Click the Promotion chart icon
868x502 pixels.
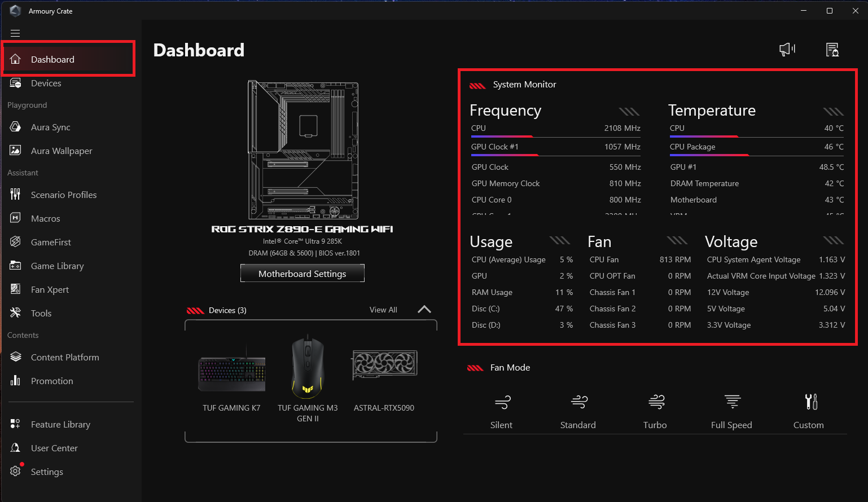coord(15,381)
